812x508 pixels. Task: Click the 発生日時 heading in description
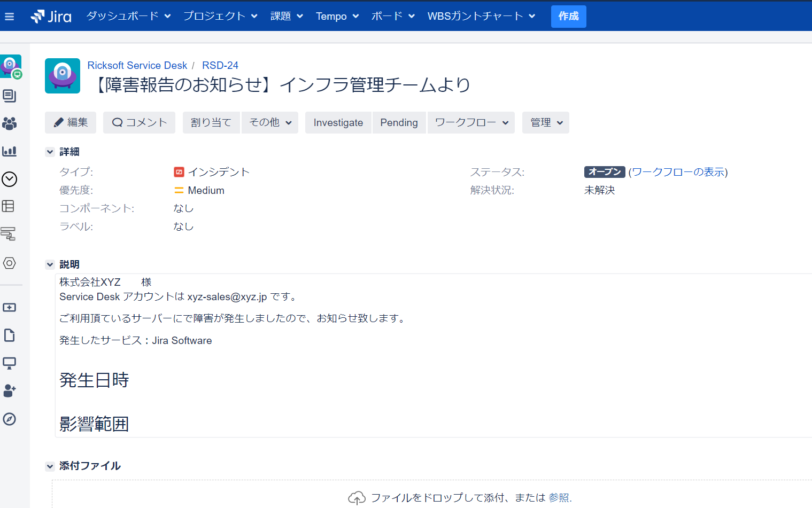coord(94,380)
